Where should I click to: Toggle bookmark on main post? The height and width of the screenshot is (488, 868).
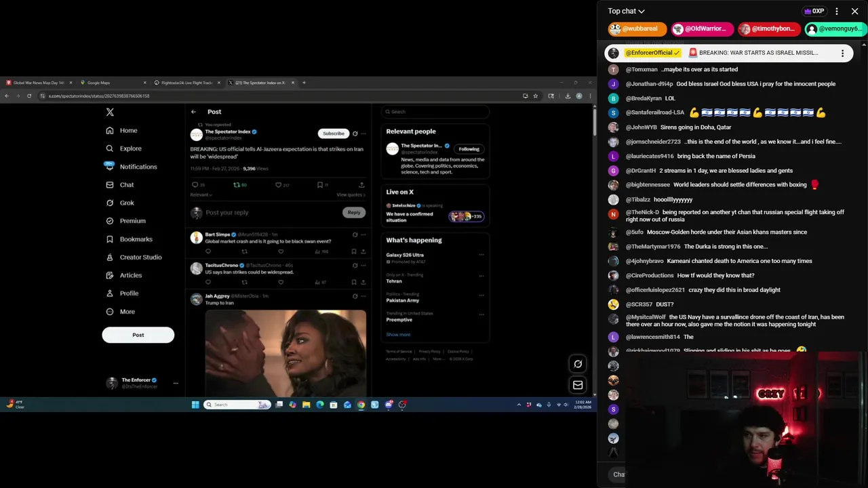coord(320,184)
